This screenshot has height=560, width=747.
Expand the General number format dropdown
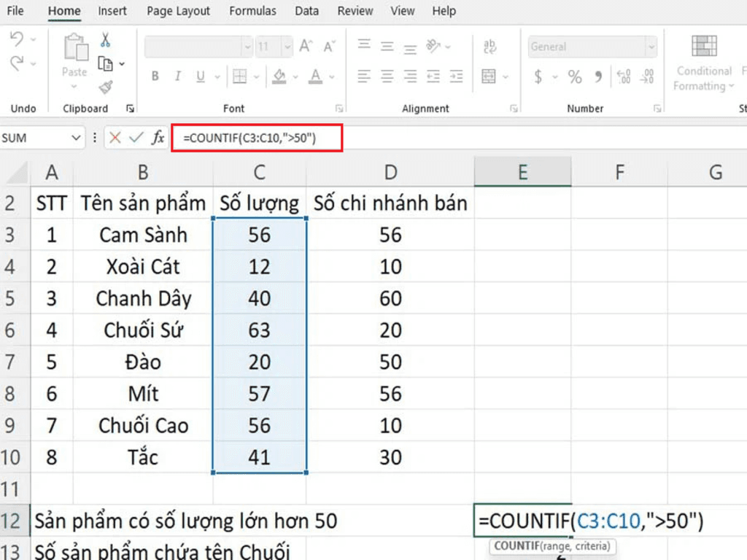[x=651, y=46]
